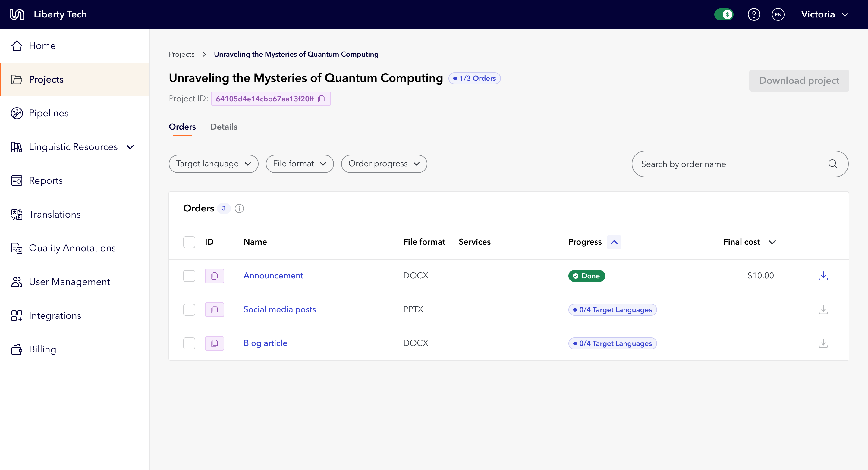The image size is (868, 470).
Task: Click the Orders count badge 3
Action: [x=224, y=208]
